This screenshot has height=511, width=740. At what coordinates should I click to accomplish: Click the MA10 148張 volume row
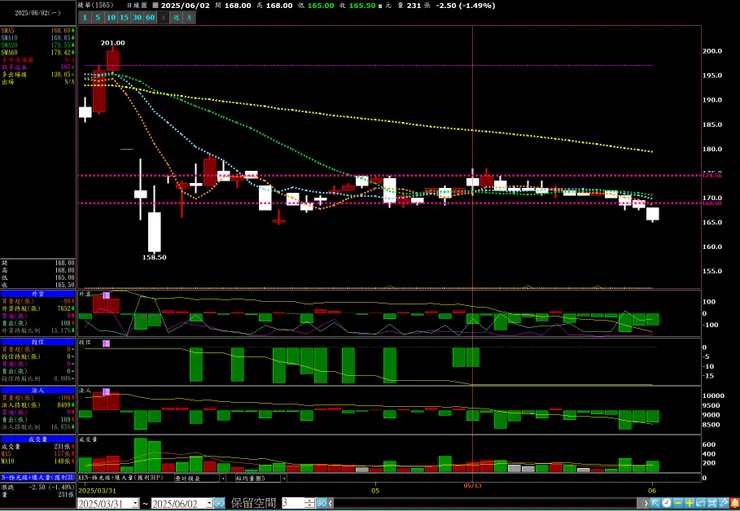pos(38,461)
